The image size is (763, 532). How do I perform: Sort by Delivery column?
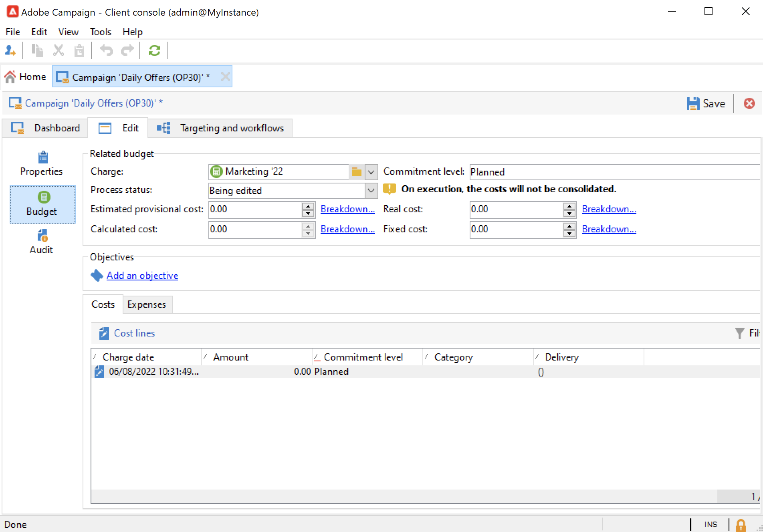[x=589, y=357]
